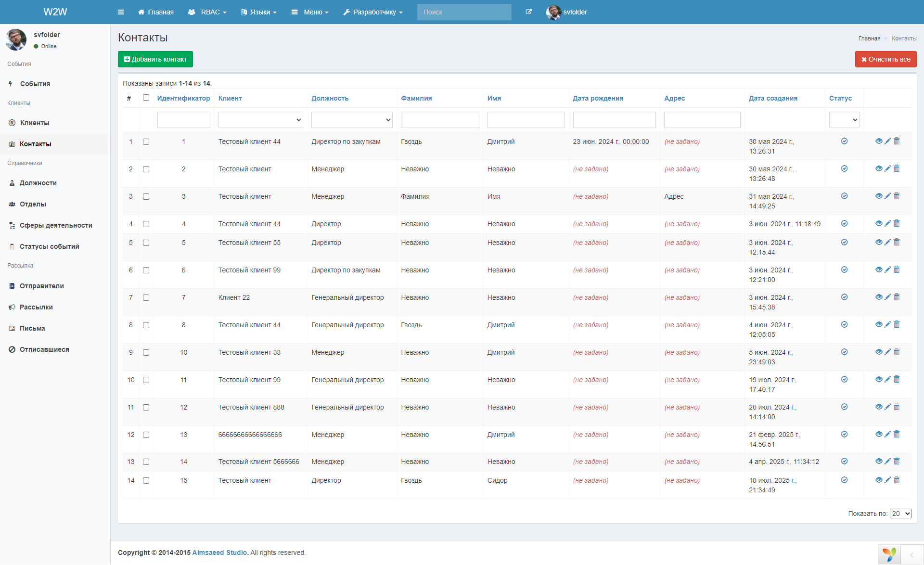The image size is (924, 565).
Task: Click the hamburger sidebar toggle icon
Action: point(121,12)
